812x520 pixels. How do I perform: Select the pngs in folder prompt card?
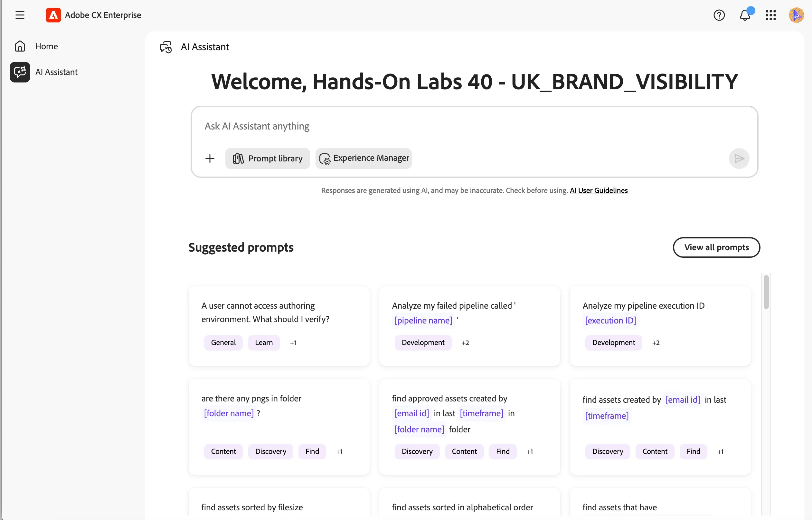point(279,427)
